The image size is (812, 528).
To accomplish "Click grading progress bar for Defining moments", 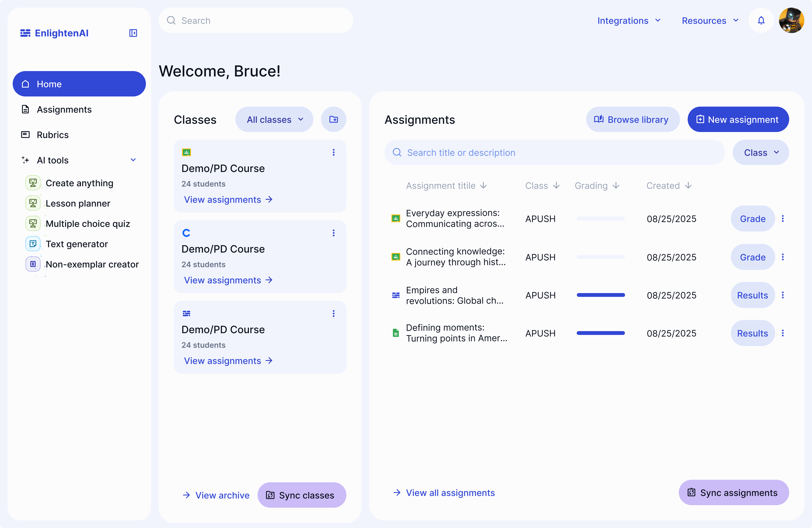I will click(x=601, y=333).
